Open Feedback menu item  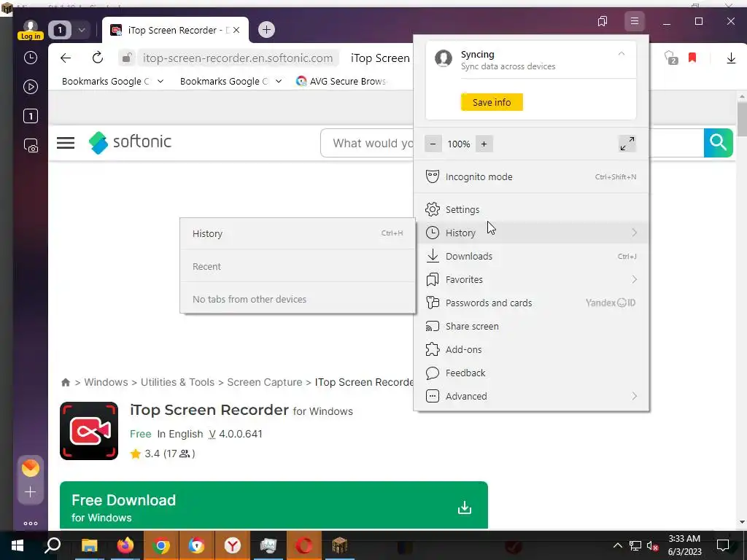(531, 373)
